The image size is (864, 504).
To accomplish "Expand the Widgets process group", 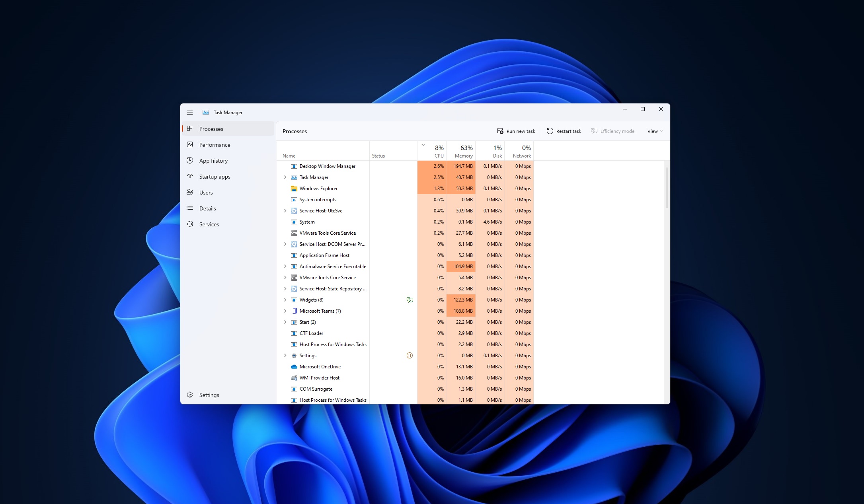I will point(285,300).
